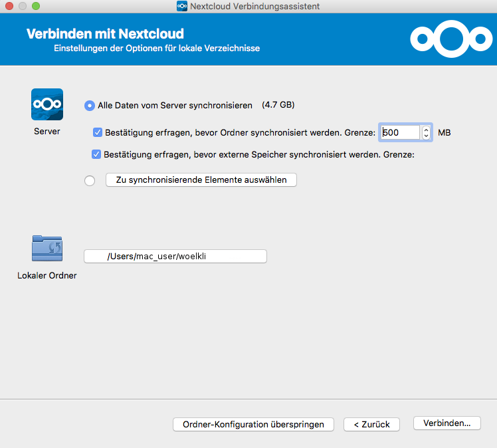Click the Nextcloud Server icon
Viewport: 497px width, 448px height.
pyautogui.click(x=47, y=104)
